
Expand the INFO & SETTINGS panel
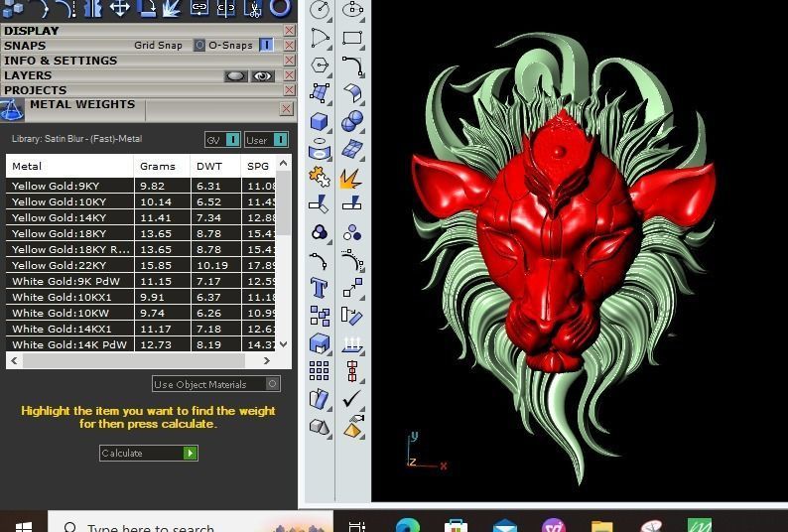(61, 61)
